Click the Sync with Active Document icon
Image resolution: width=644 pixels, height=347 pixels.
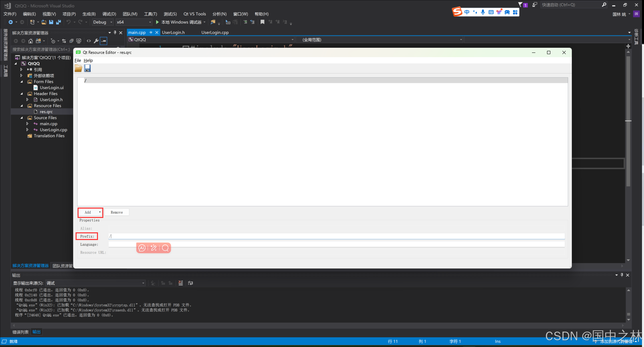(x=64, y=41)
